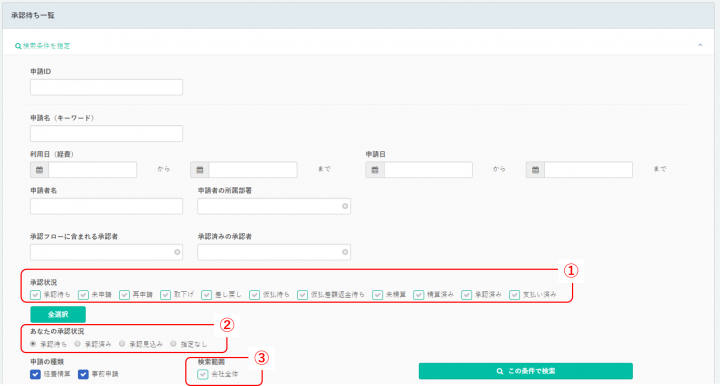The height and width of the screenshot is (386, 720).
Task: Click the 承認状況 section label
Action: click(44, 282)
